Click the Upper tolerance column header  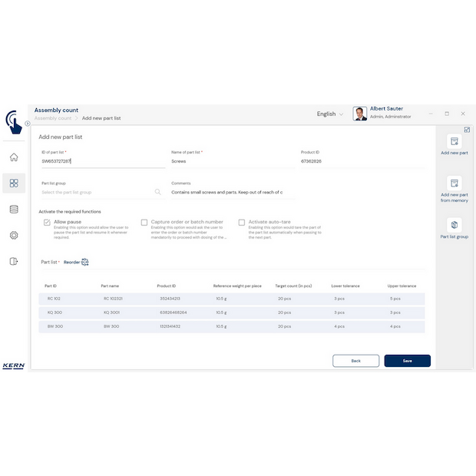402,286
